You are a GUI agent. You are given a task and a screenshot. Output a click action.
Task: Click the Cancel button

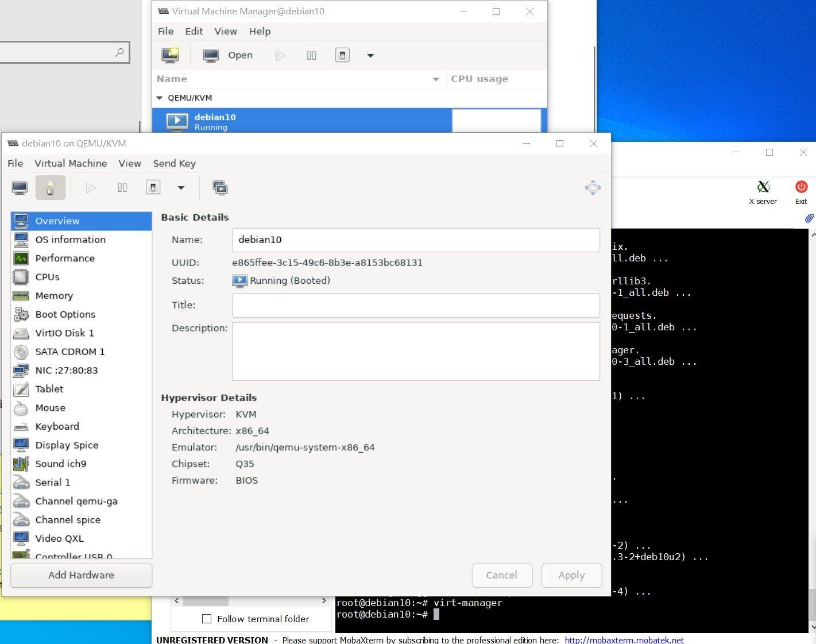pos(502,575)
